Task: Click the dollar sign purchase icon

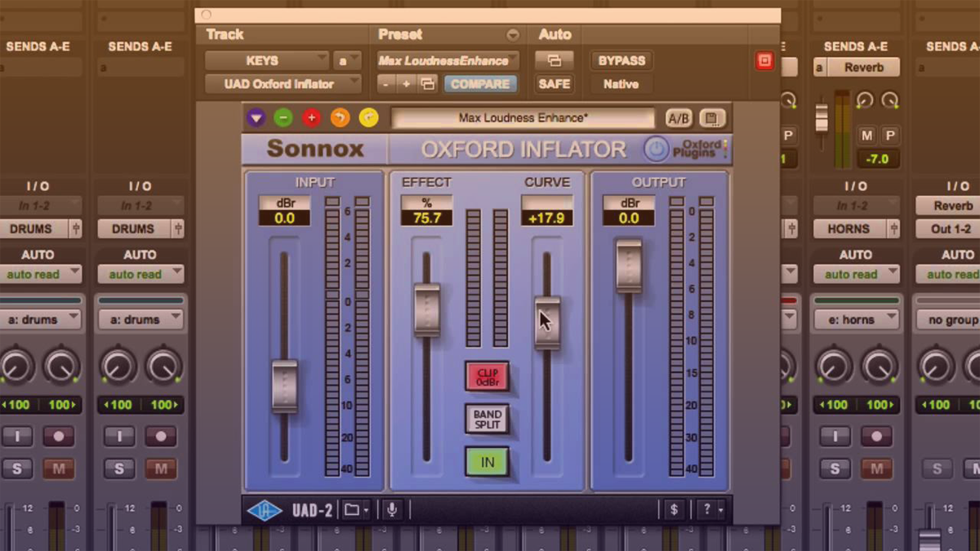Action: coord(674,510)
